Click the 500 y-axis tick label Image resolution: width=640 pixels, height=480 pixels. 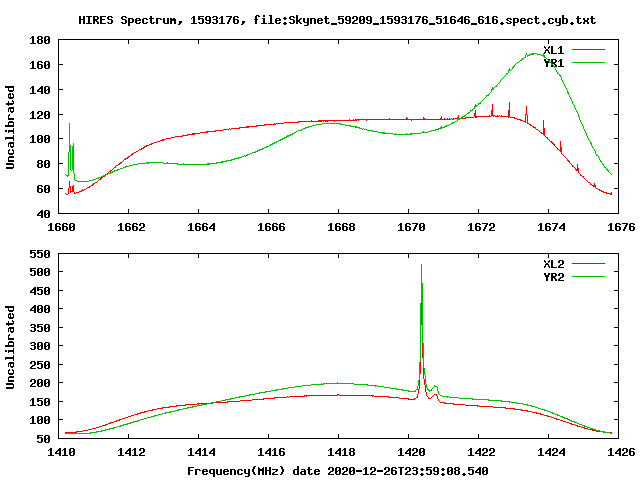(40, 272)
